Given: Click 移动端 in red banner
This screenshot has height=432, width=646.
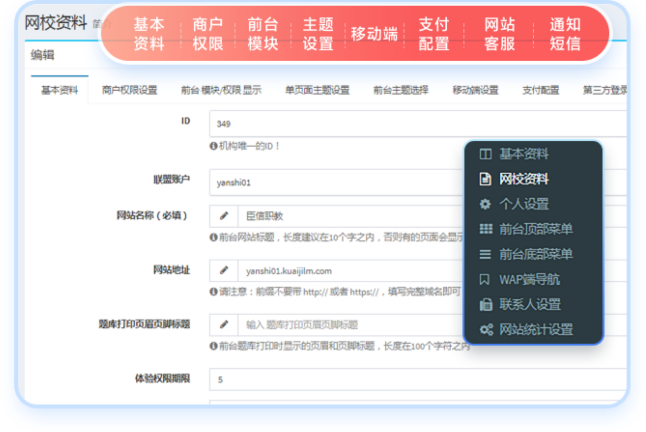Looking at the screenshot, I should (374, 34).
